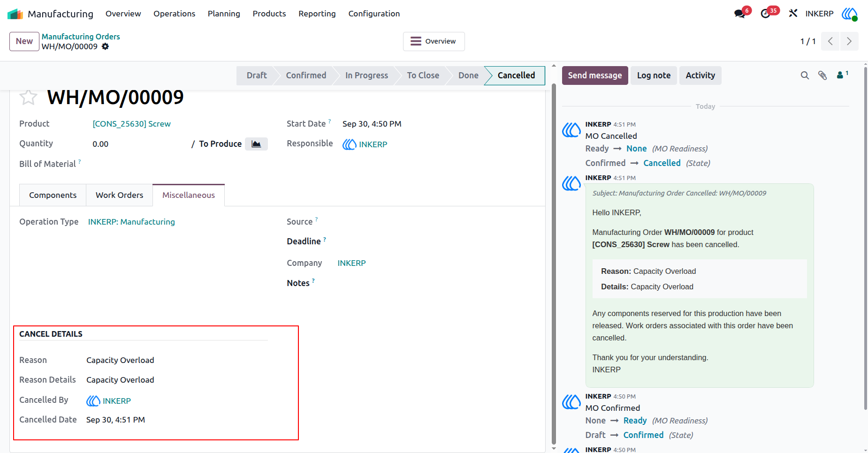Go to next record with right chevron
Image resolution: width=868 pixels, height=453 pixels.
pos(849,41)
